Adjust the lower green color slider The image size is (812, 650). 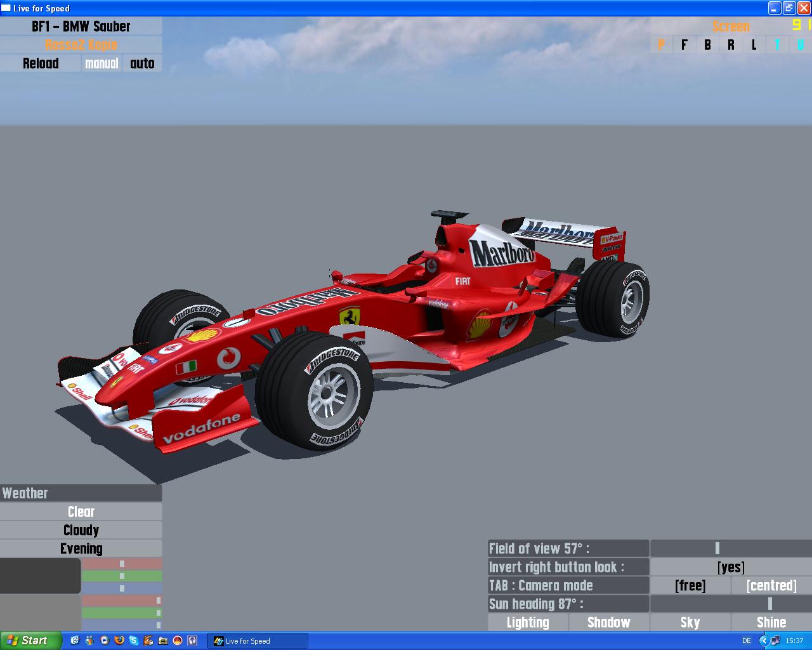(122, 613)
